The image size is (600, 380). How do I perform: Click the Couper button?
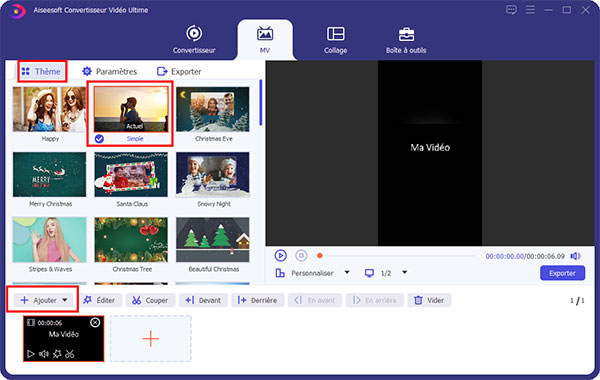(x=150, y=300)
